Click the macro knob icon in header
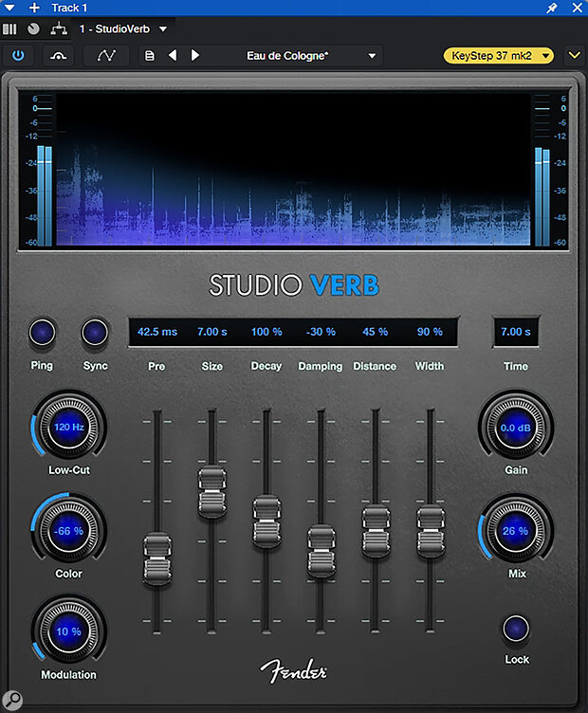Image resolution: width=588 pixels, height=713 pixels. [33, 29]
